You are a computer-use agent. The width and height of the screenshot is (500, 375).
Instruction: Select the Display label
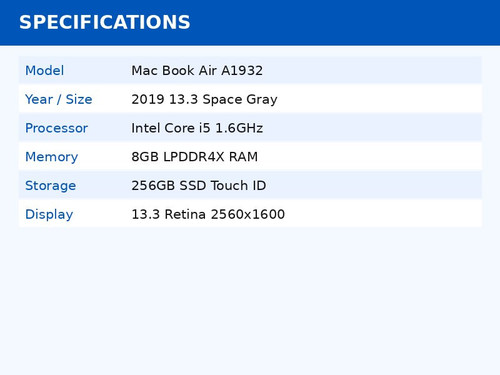[49, 214]
